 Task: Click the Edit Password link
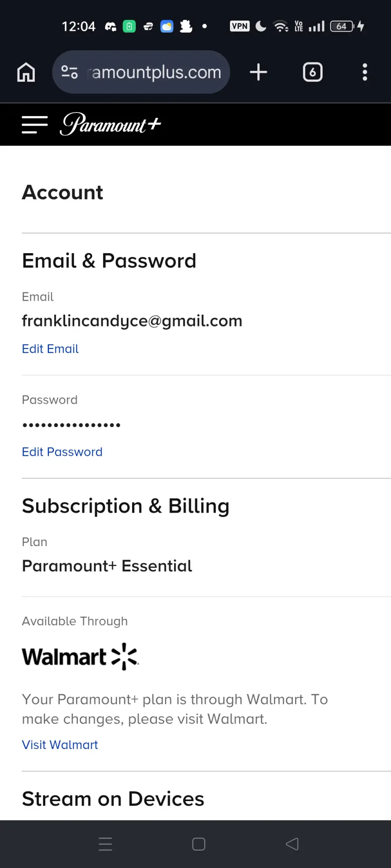pos(62,452)
